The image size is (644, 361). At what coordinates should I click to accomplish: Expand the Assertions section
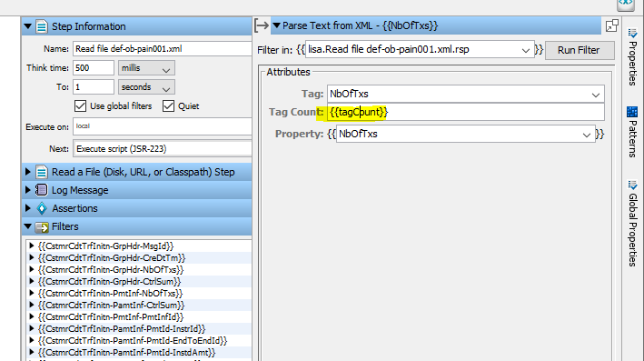(28, 208)
